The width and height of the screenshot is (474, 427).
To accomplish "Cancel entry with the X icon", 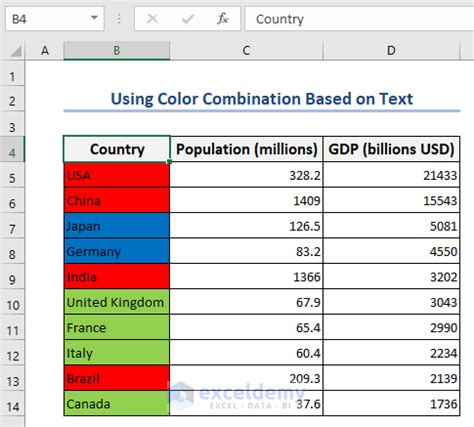I will point(152,19).
